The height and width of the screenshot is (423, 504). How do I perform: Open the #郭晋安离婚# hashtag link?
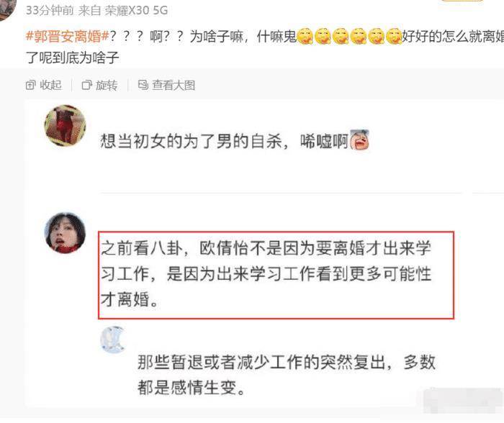pyautogui.click(x=68, y=36)
